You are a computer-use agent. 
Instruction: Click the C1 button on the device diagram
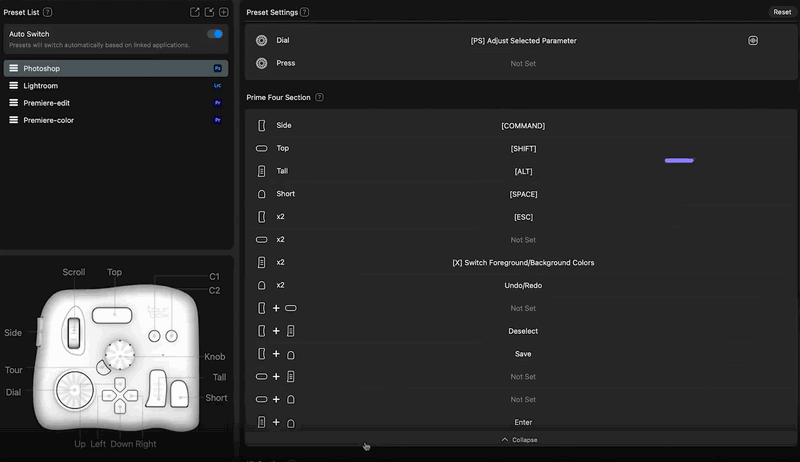point(153,336)
